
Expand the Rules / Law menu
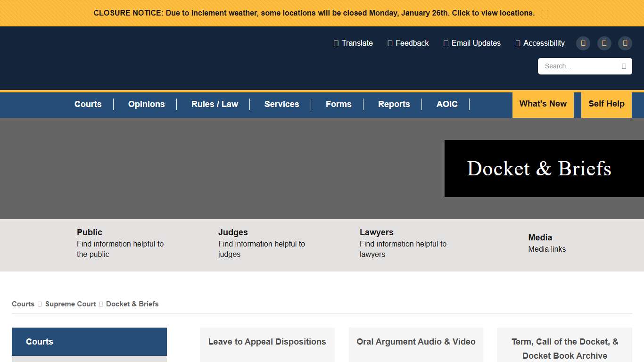(214, 104)
